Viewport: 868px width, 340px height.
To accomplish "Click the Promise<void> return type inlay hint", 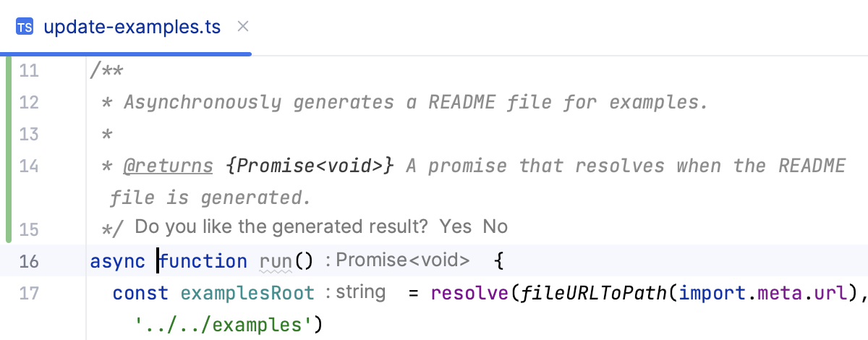I will pos(397,260).
